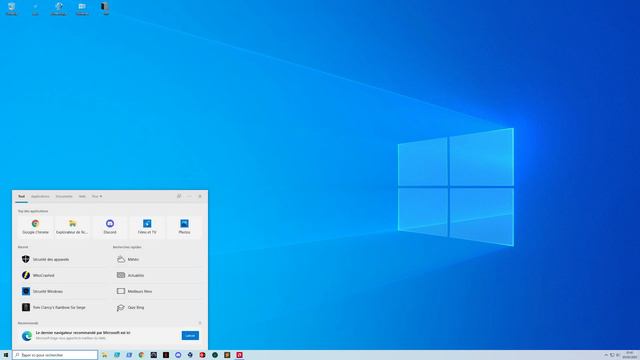Run the Actualités quick search
This screenshot has height=360, width=640.
click(x=158, y=275)
